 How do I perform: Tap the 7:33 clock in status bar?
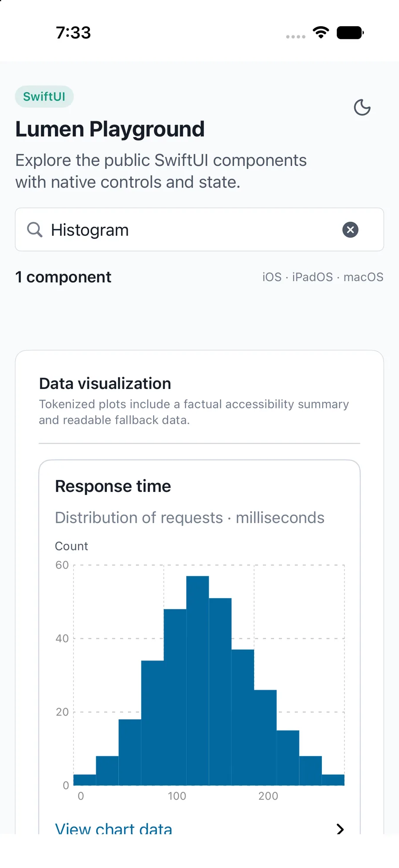coord(74,32)
